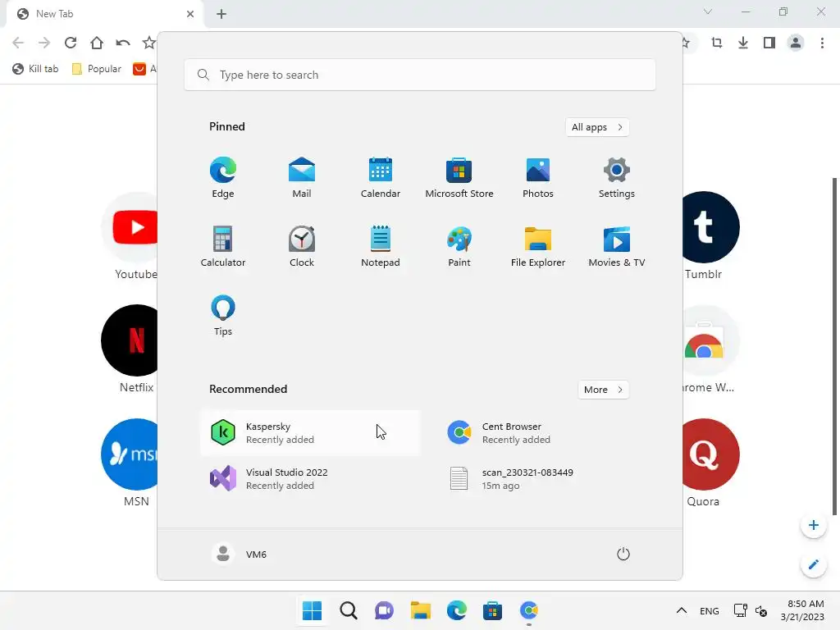Screen dimensions: 840x630
Task: Open the power options button
Action: point(623,554)
